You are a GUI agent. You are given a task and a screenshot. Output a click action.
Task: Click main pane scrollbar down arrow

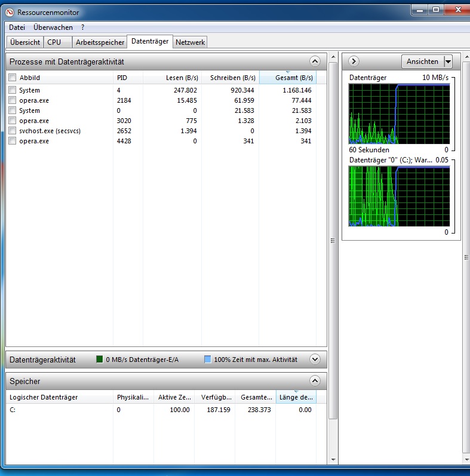point(333,460)
